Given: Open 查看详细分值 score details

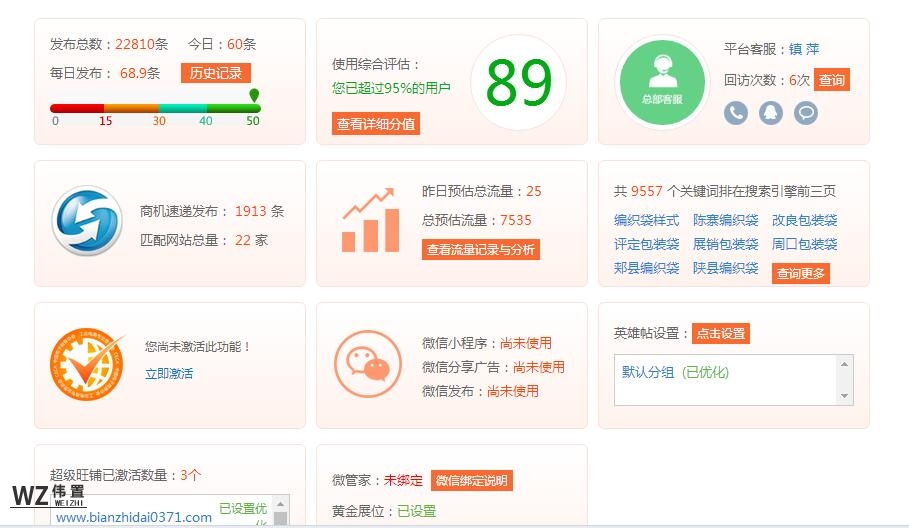Looking at the screenshot, I should (x=376, y=124).
